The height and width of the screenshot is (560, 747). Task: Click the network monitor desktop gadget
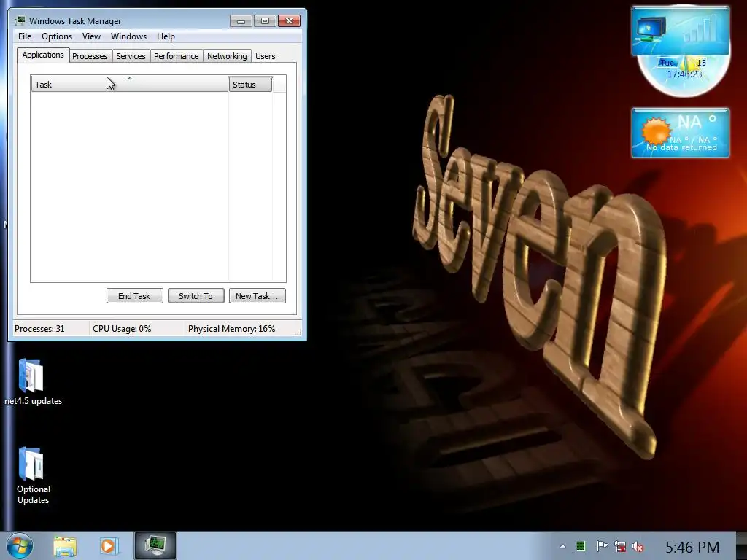(681, 31)
